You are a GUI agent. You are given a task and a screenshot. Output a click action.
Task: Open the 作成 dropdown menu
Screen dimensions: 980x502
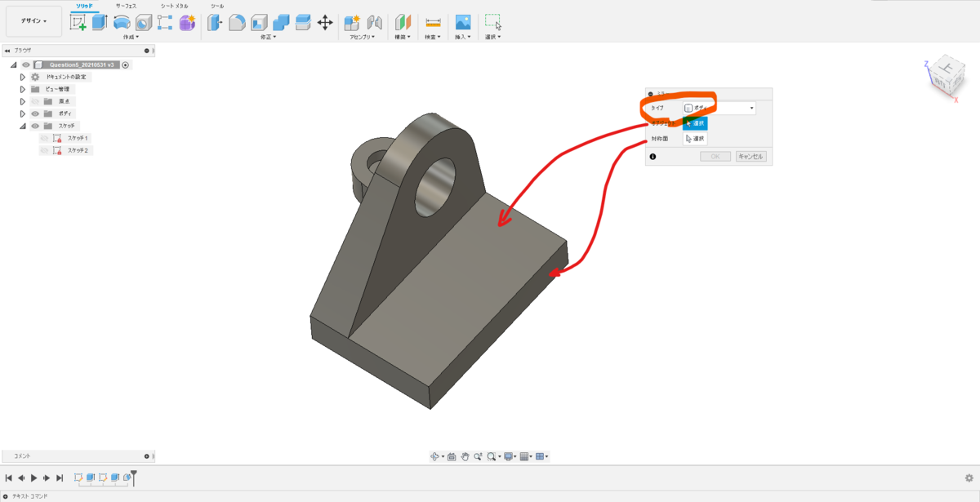(x=131, y=37)
